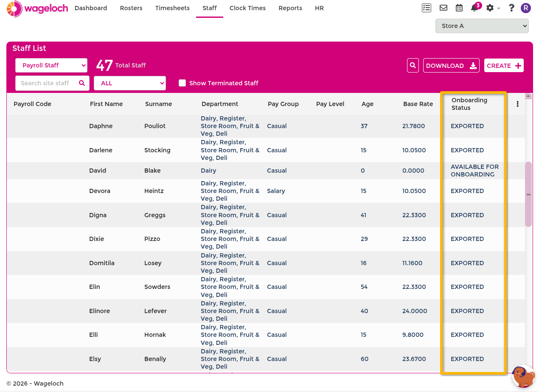539x392 pixels.
Task: Open the checklist tasks icon
Action: click(x=427, y=8)
